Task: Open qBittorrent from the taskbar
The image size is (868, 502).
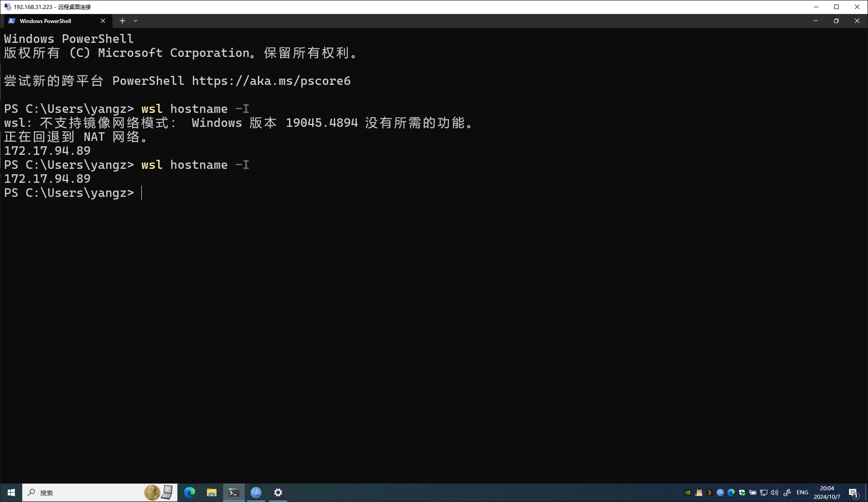Action: (256, 493)
